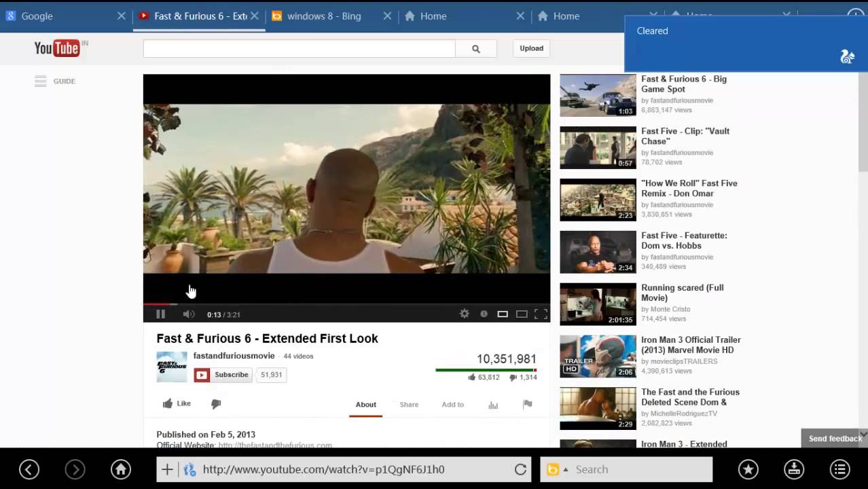Viewport: 868px width, 489px height.
Task: Close the Google tab
Action: point(122,16)
